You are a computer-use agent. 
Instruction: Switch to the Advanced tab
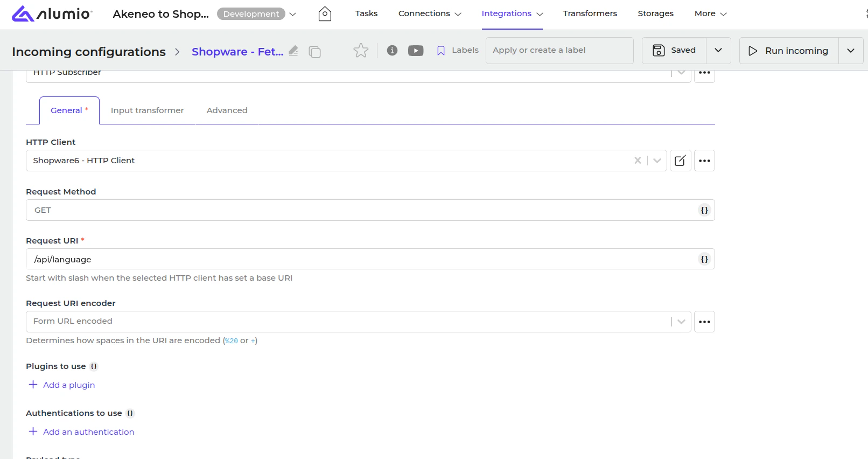tap(227, 110)
